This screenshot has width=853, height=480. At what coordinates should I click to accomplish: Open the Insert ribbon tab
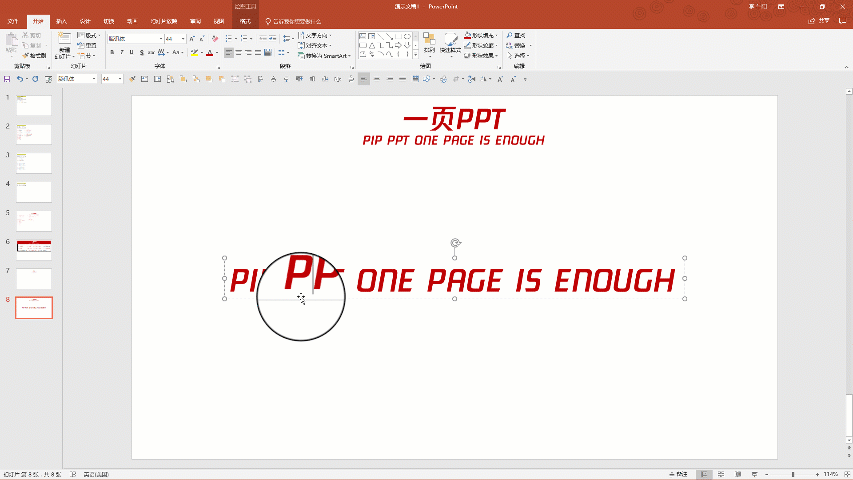point(62,20)
